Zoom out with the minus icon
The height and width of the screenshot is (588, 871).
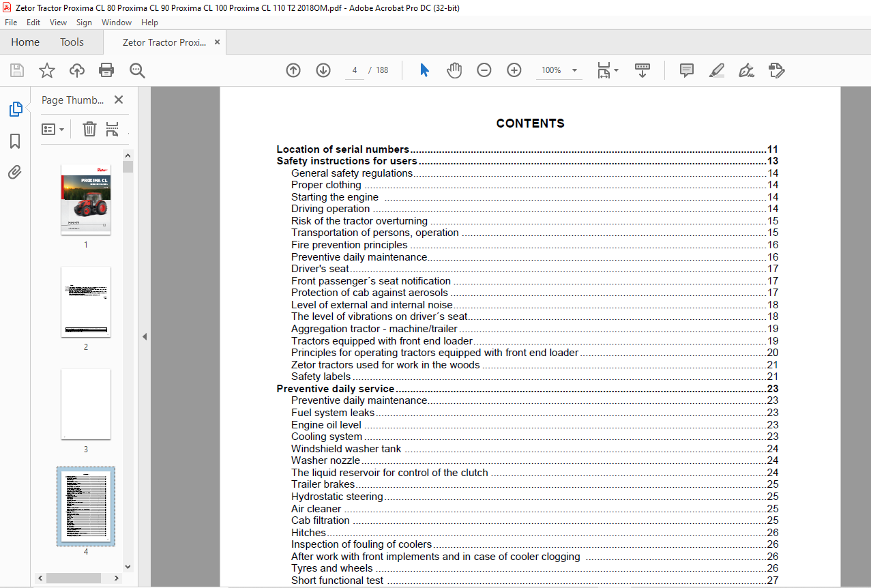[x=484, y=70]
